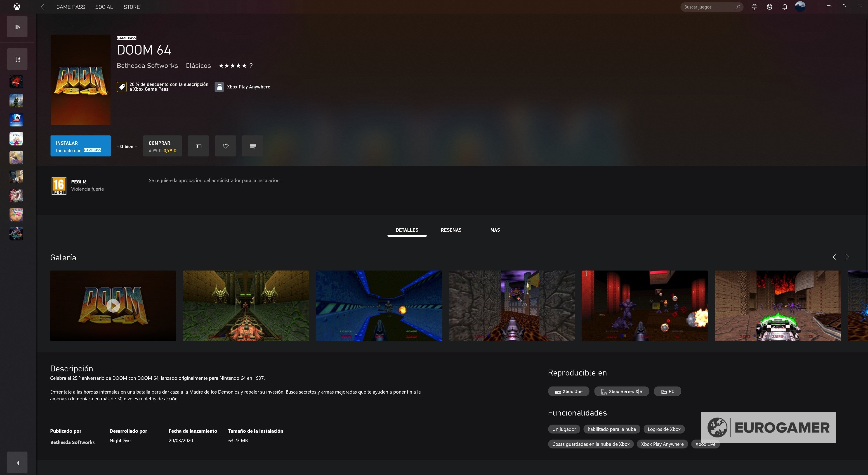Expand the sidebar with arrow button
Image resolution: width=868 pixels, height=475 pixels.
(17, 463)
